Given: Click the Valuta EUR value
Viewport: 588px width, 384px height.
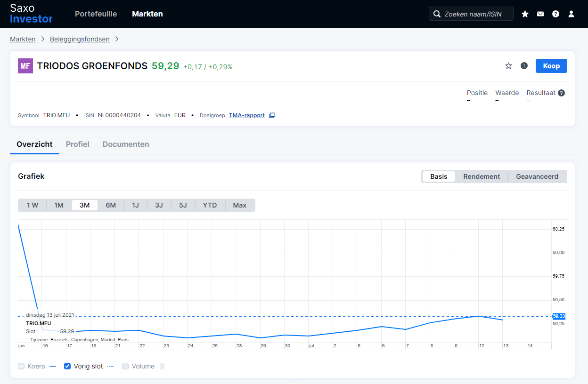Looking at the screenshot, I should (180, 115).
